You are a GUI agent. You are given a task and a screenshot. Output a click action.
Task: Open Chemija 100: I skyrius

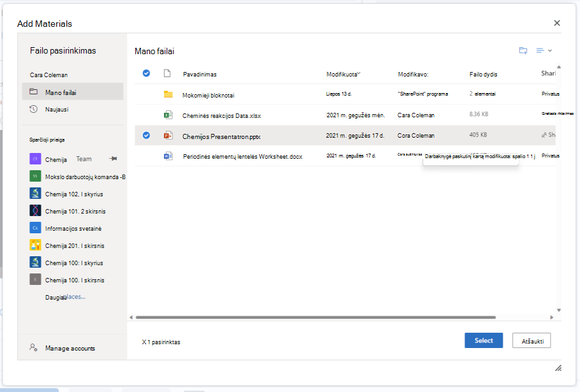(74, 263)
